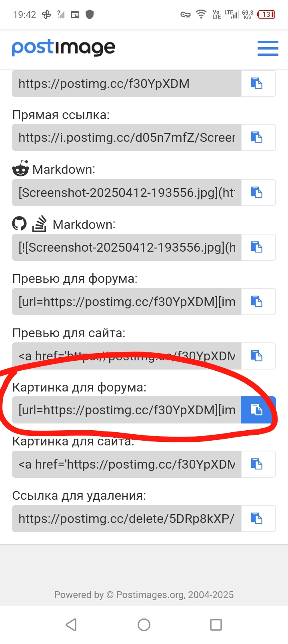Select the Картинка для форума text field

[126, 410]
